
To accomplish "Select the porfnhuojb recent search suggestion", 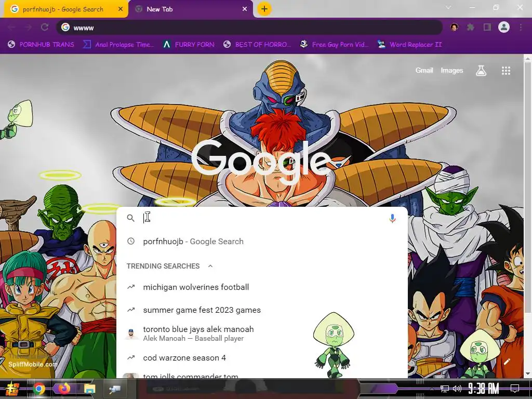I will [x=262, y=241].
